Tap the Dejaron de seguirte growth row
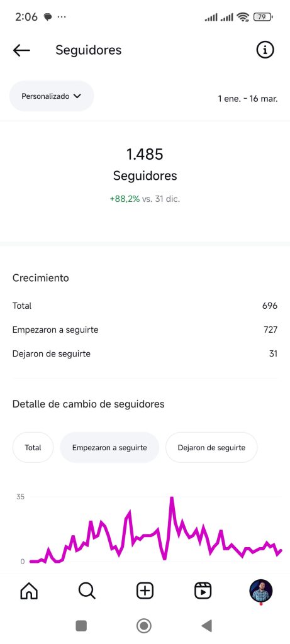Screen dimensions: 290x644 coord(145,353)
